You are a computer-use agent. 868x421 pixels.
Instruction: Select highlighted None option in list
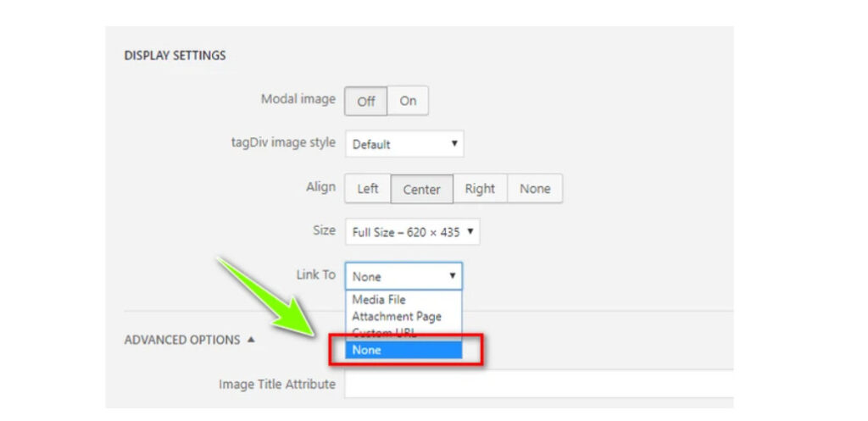click(x=403, y=350)
